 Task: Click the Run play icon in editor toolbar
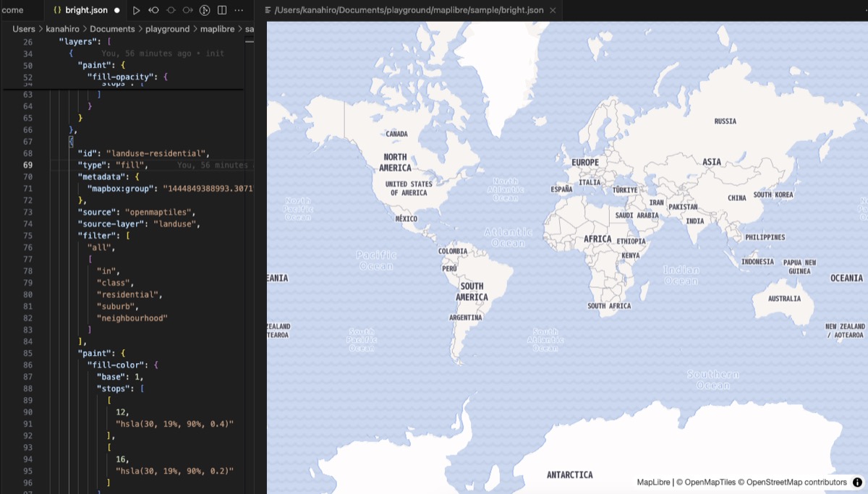point(136,10)
